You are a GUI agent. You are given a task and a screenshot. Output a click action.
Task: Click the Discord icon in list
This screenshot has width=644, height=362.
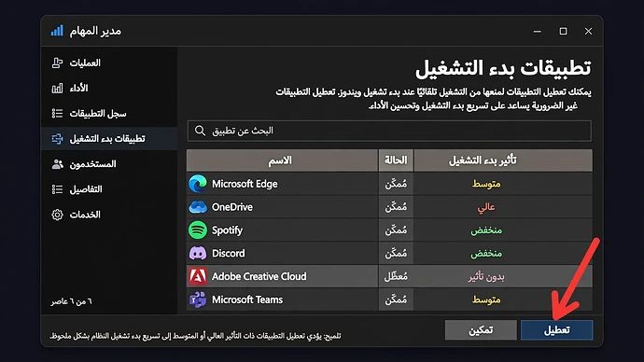coord(198,253)
